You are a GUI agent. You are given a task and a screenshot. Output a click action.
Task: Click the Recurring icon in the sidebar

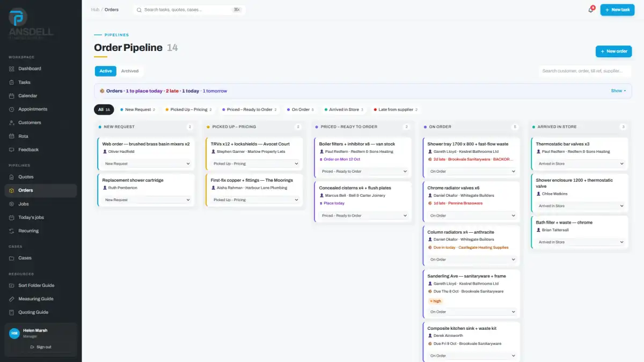(12, 231)
